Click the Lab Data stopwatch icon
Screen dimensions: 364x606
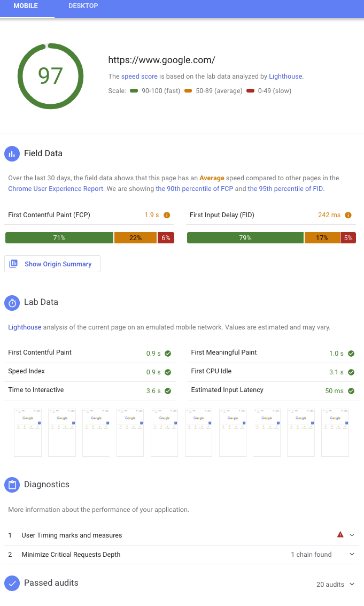point(12,303)
